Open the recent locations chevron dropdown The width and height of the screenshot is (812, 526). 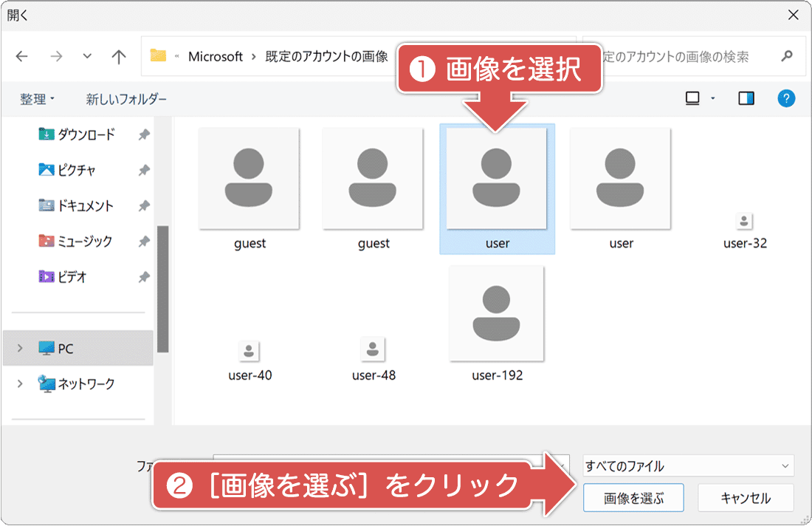tap(86, 56)
